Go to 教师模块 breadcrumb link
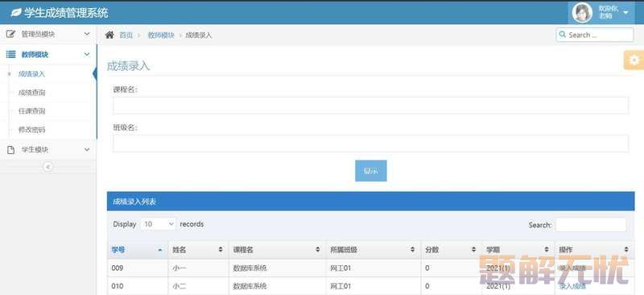The height and width of the screenshot is (295, 644). [x=161, y=35]
